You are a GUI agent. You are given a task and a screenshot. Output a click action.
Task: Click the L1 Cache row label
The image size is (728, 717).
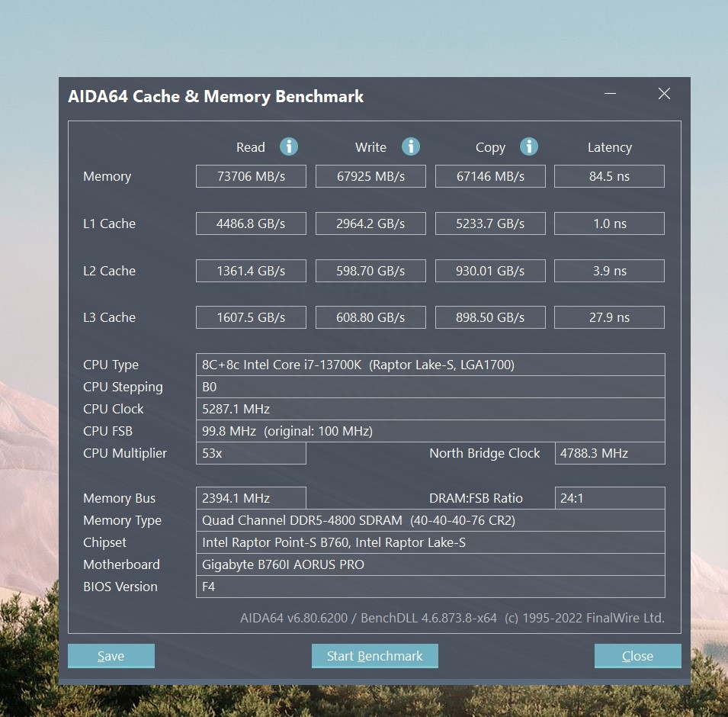tap(109, 223)
